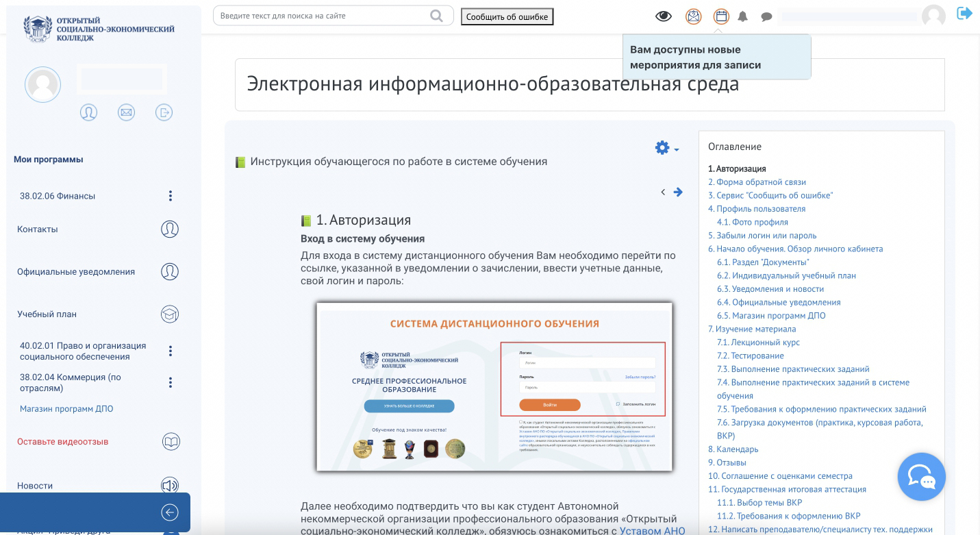This screenshot has height=535, width=980.
Task: Open contents item 2. Форма обратной связи
Action: click(x=757, y=182)
